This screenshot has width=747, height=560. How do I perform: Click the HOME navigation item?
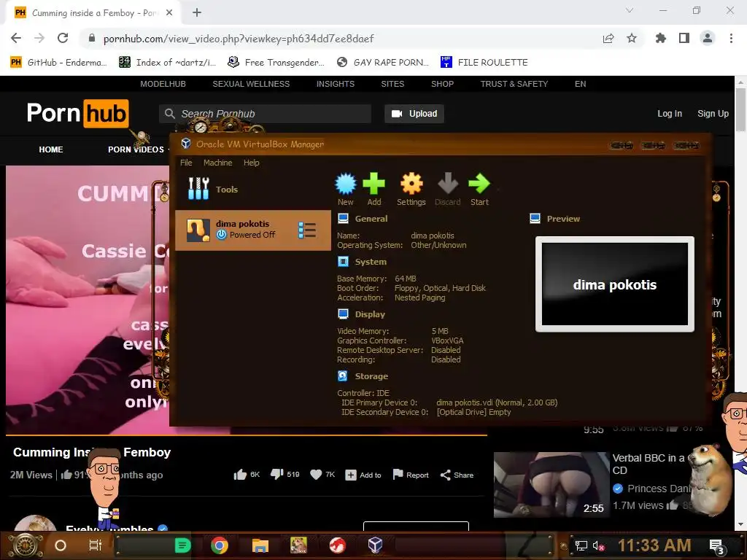[51, 149]
